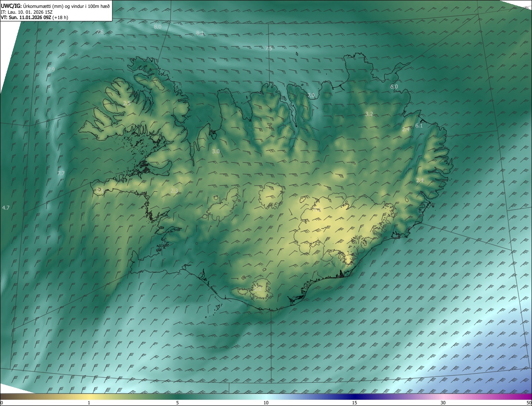
Task: Click the map value label 8.0
Action: point(158,27)
